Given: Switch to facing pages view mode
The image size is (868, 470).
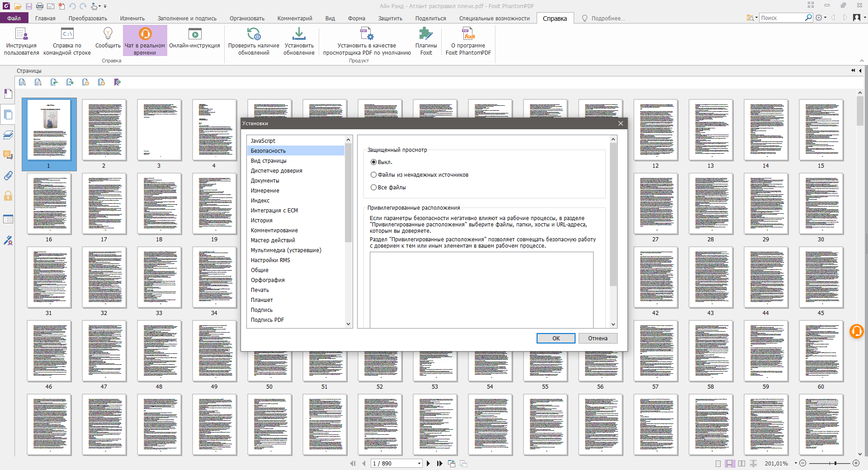Looking at the screenshot, I should click(741, 463).
